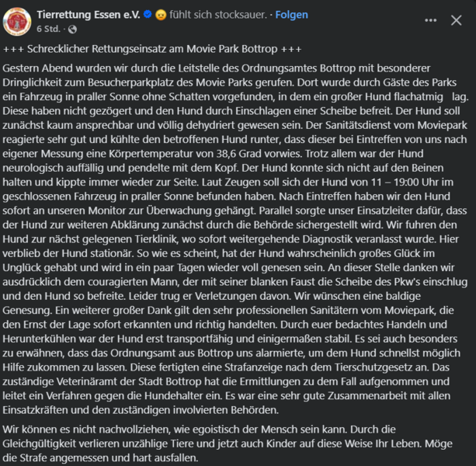Click the 'fühlt sich stocksauer' feeling text
This screenshot has height=466, width=476.
(218, 15)
